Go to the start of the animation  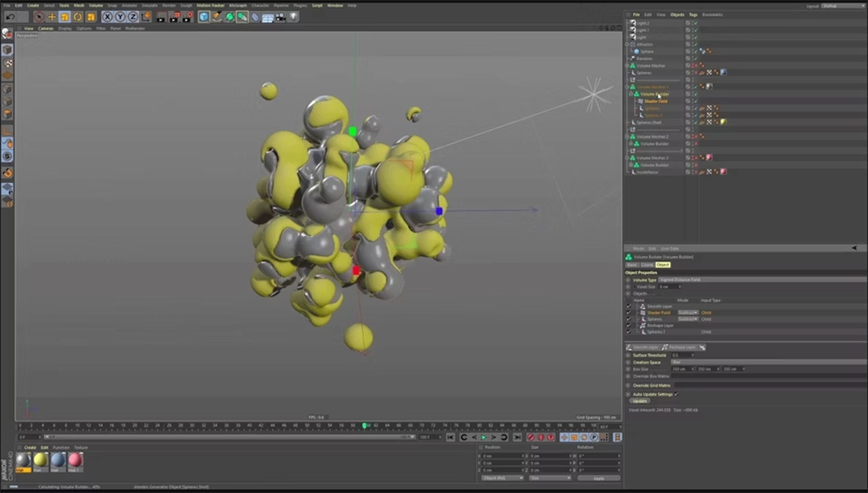coord(451,438)
